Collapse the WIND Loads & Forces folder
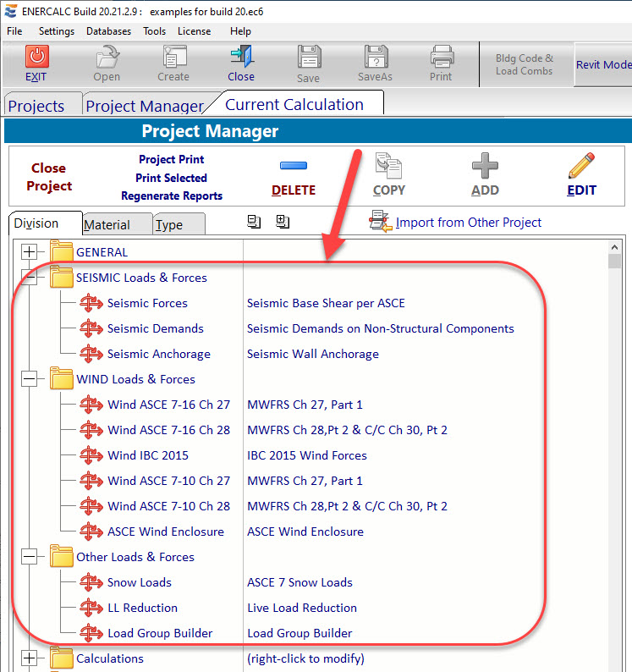The image size is (632, 672). coord(30,379)
